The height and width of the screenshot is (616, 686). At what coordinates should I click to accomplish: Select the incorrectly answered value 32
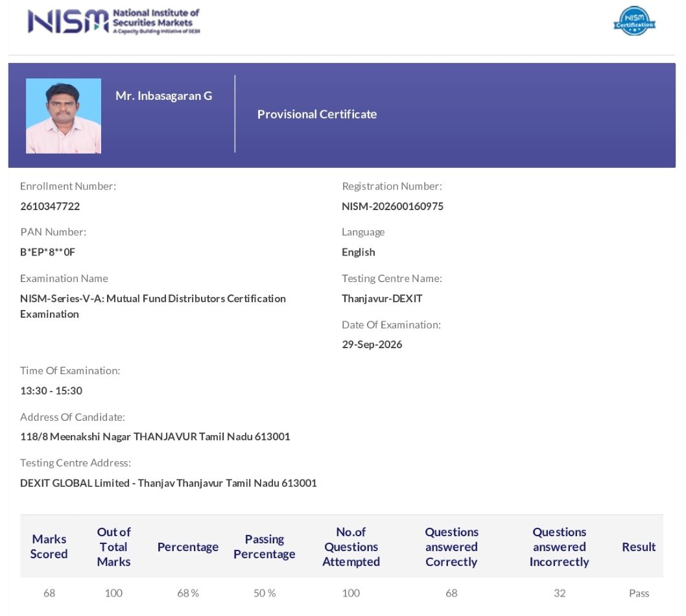560,593
